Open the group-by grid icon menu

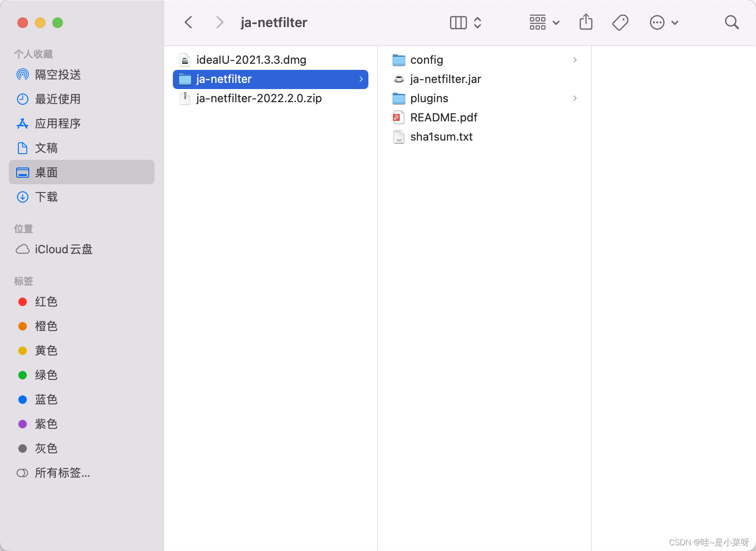(538, 22)
